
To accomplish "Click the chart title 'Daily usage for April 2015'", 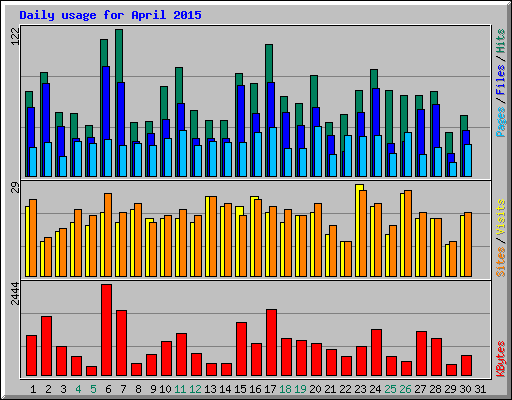I will (110, 15).
